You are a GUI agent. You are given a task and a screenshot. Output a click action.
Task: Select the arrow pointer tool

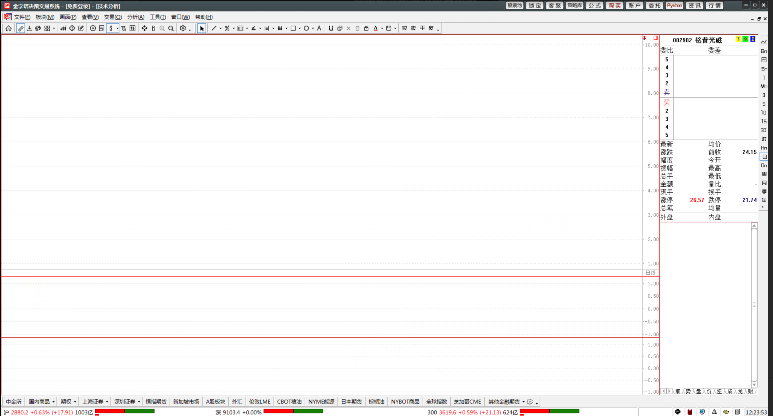[202, 29]
